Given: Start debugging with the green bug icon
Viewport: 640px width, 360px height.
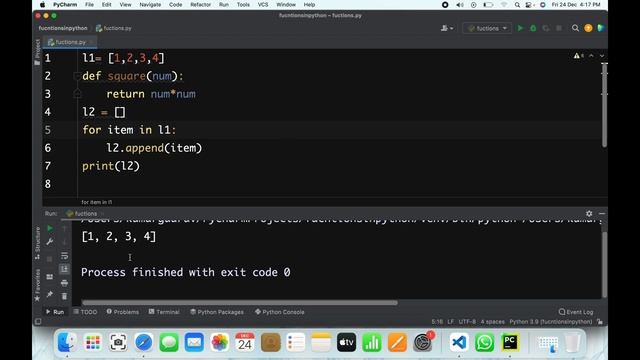Looking at the screenshot, I should [x=533, y=28].
